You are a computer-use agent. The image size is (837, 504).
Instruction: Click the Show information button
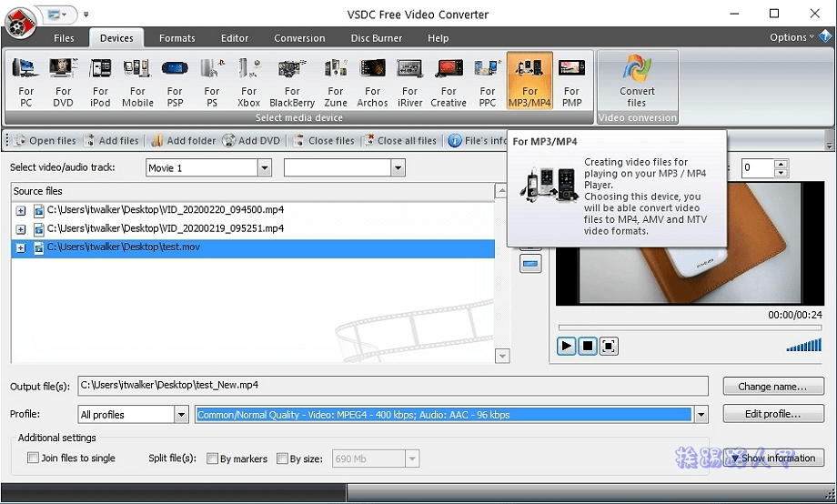click(773, 458)
